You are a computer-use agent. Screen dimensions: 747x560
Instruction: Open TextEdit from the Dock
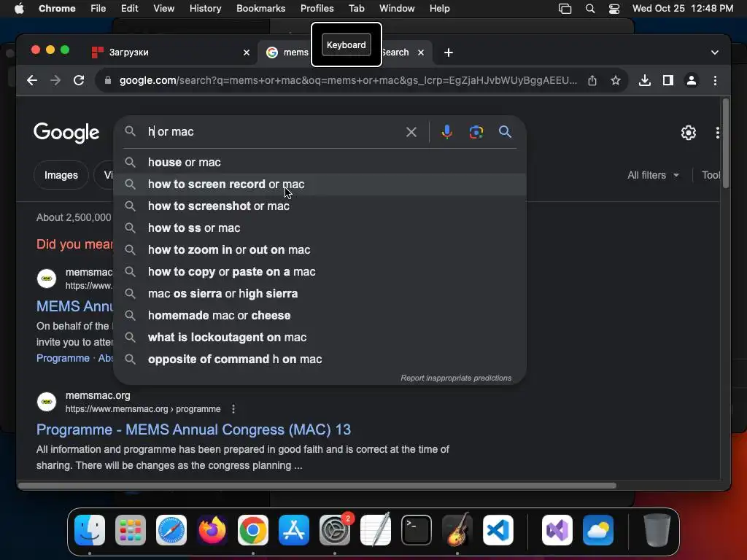tap(376, 530)
